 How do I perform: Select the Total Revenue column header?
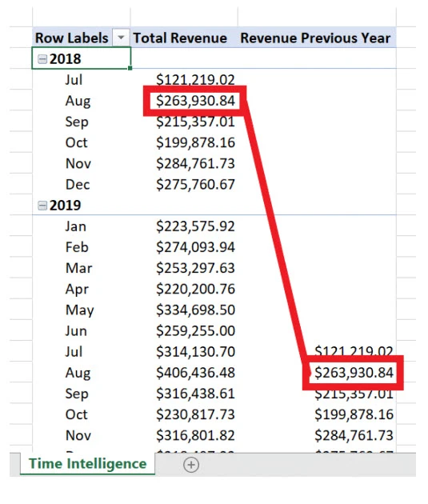[x=180, y=38]
